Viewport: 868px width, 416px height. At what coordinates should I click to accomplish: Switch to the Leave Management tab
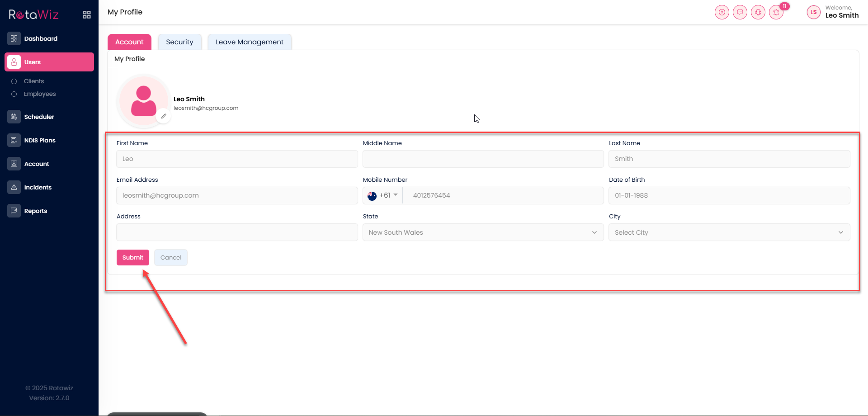pyautogui.click(x=250, y=42)
